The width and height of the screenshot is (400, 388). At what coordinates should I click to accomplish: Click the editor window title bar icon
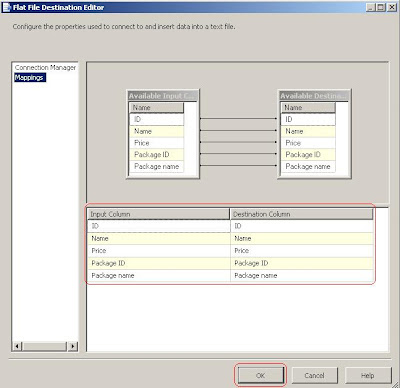click(7, 7)
